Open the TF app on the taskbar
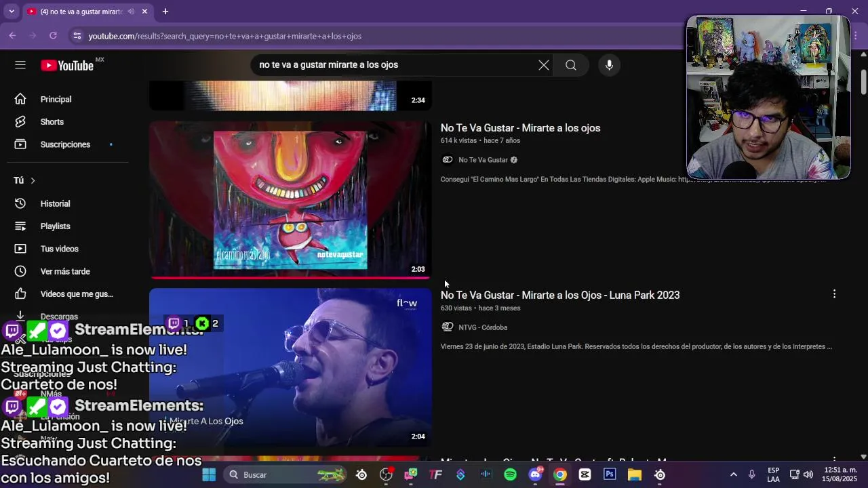 [435, 474]
